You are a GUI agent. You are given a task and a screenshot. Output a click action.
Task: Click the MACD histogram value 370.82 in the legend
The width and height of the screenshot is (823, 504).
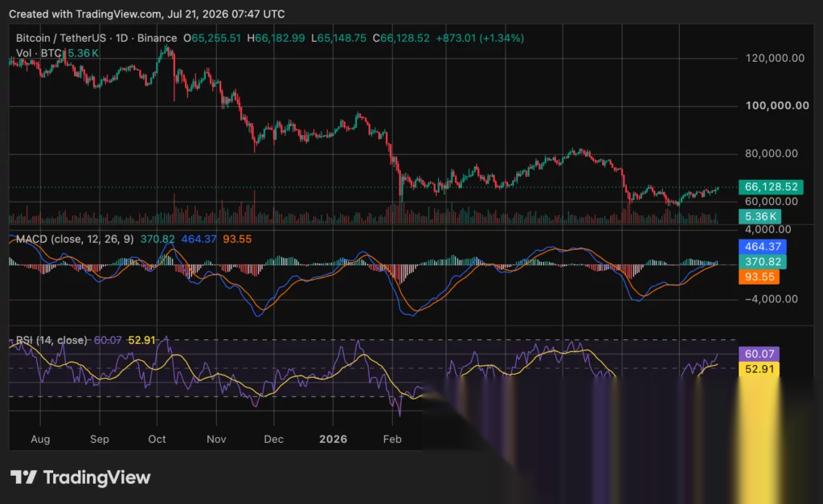[158, 239]
